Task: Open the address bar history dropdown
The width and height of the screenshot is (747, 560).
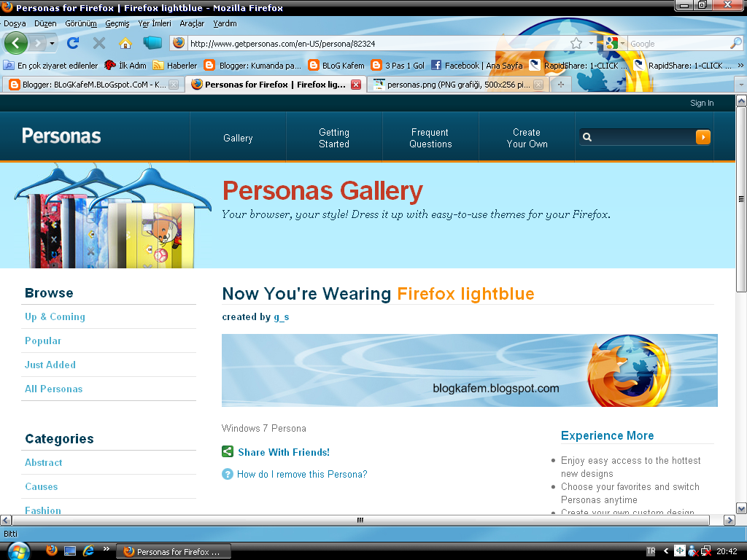Action: pos(591,43)
